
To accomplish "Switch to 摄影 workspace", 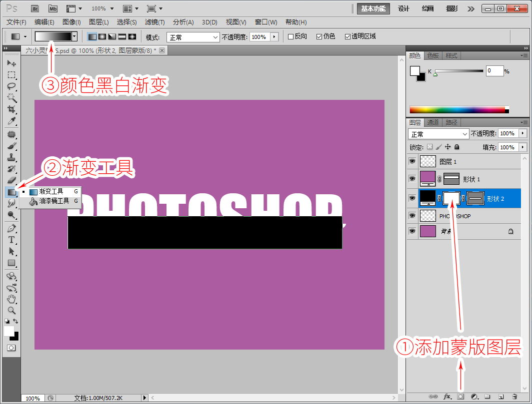I will pyautogui.click(x=451, y=8).
